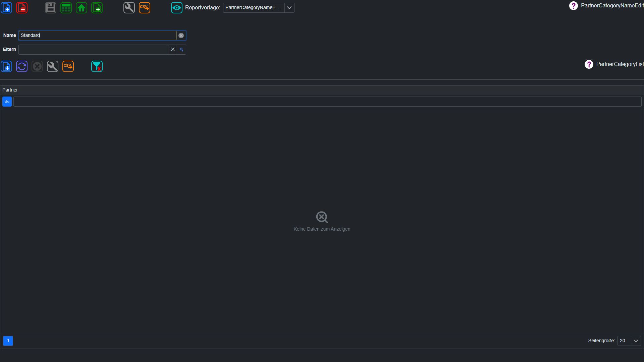Click the Eltern input field

[94, 50]
